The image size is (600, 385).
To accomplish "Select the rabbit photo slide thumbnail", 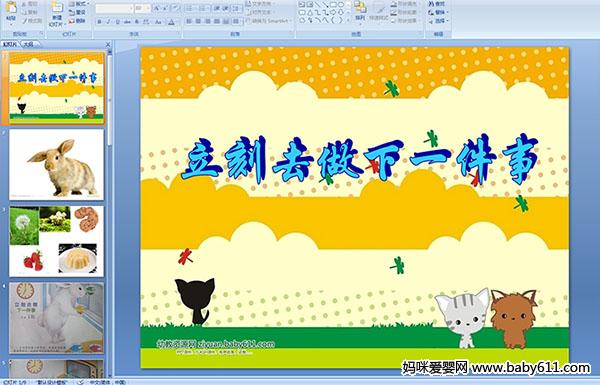I will [x=57, y=164].
